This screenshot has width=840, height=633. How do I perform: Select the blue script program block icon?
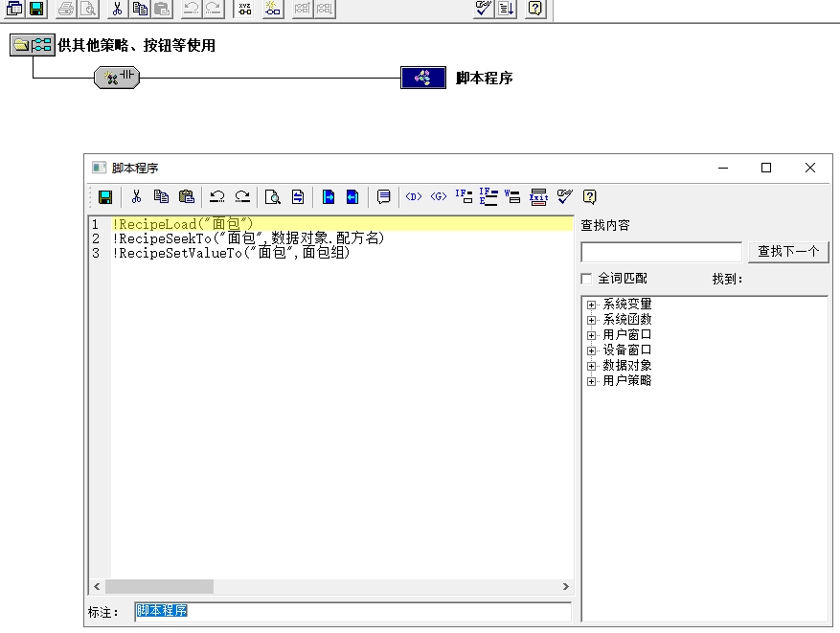pyautogui.click(x=423, y=78)
